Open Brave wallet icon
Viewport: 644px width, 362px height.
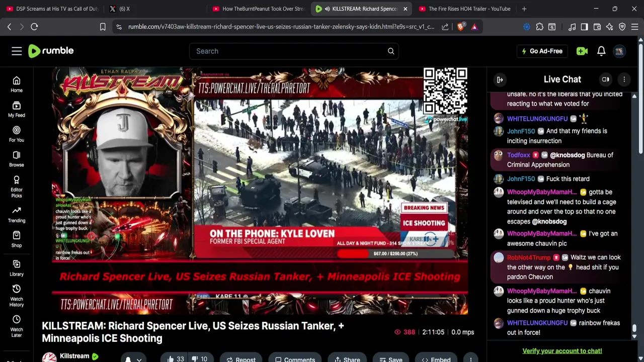pos(597,27)
